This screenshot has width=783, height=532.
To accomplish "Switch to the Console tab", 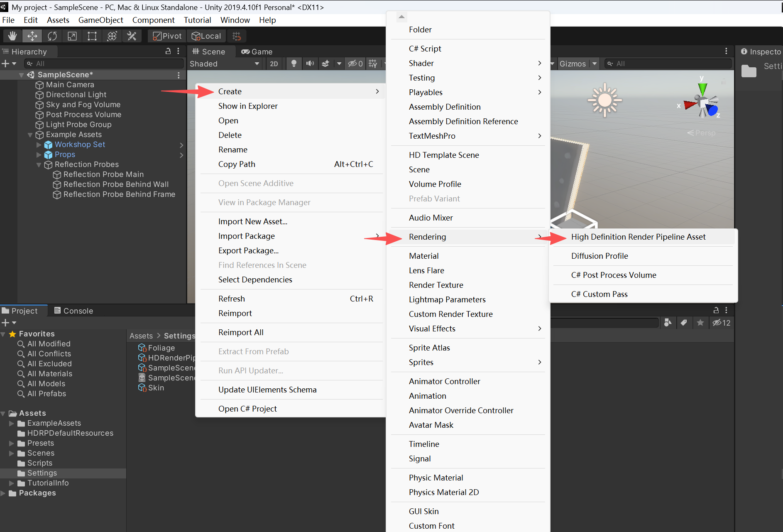I will click(73, 311).
